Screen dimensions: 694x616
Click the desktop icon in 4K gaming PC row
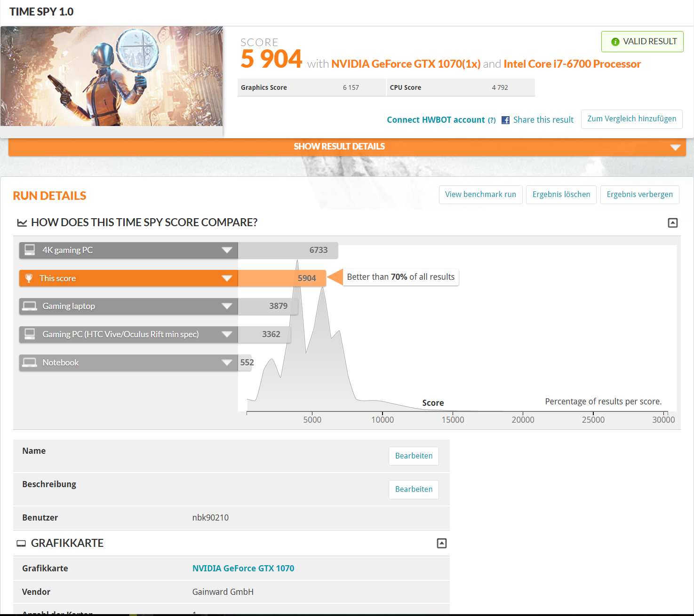click(x=30, y=250)
